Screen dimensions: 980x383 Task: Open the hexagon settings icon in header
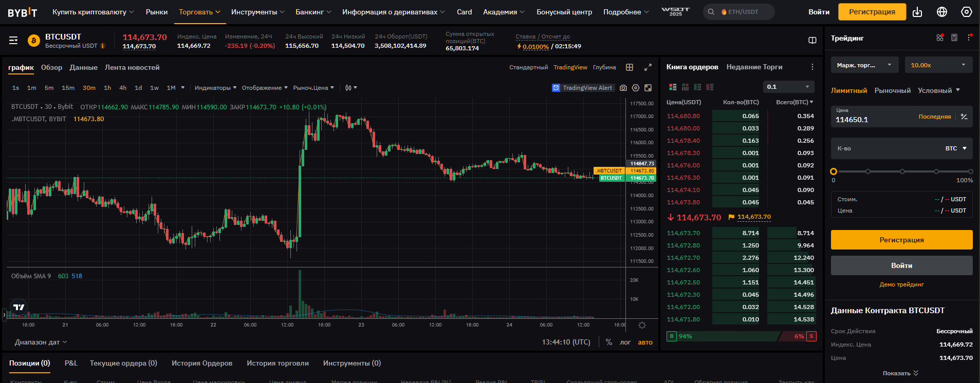click(967, 12)
